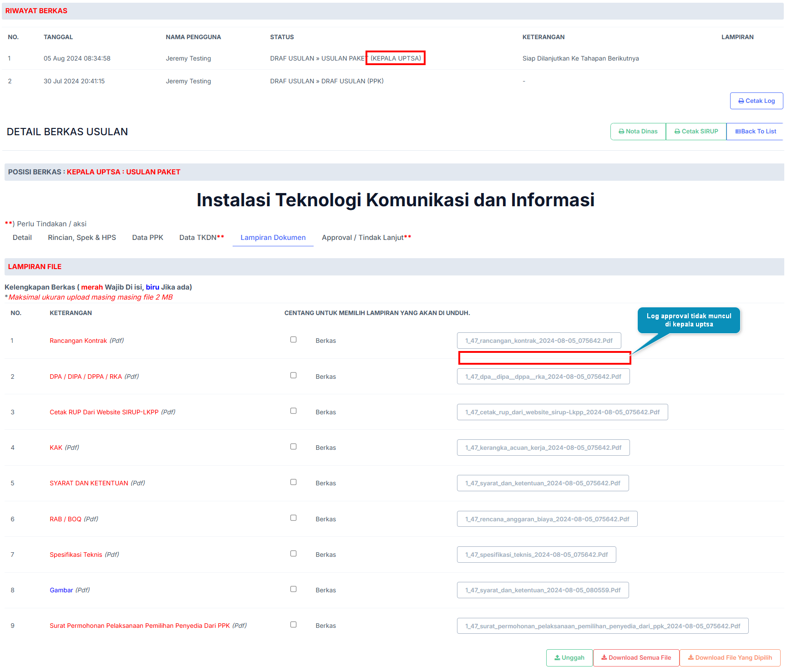Open the surat_permohonan PDF file link

point(602,626)
